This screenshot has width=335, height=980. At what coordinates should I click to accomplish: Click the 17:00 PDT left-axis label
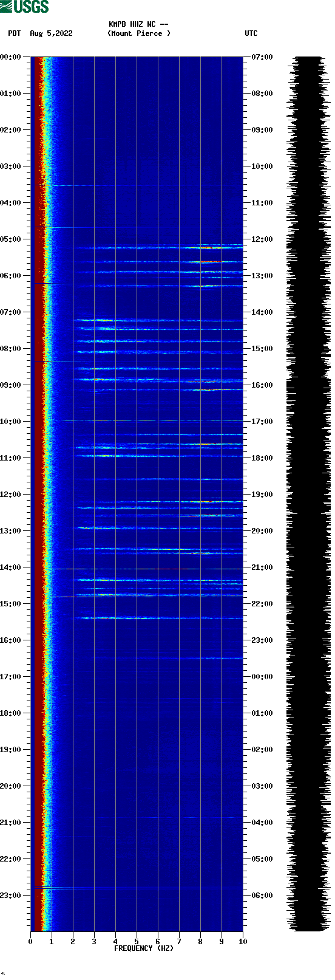click(x=10, y=677)
